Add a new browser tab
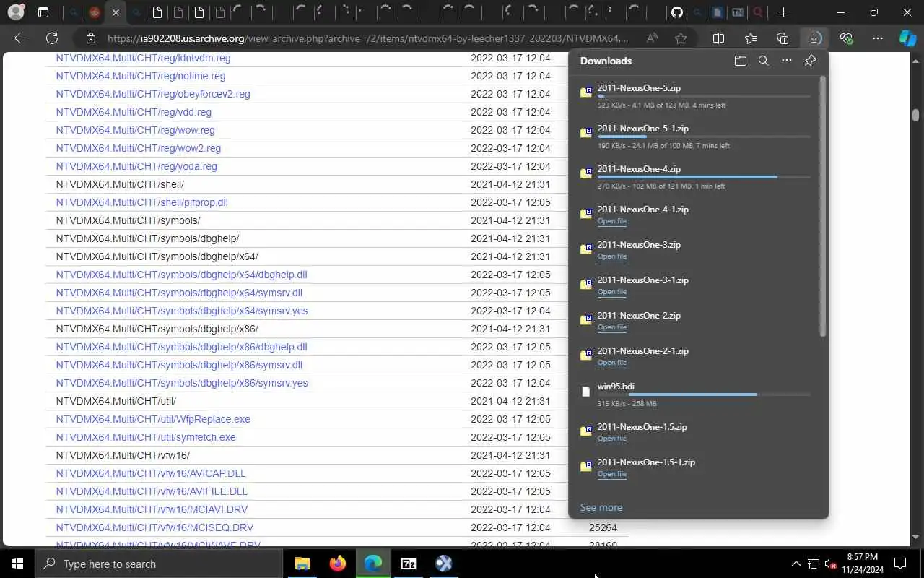 coord(784,12)
